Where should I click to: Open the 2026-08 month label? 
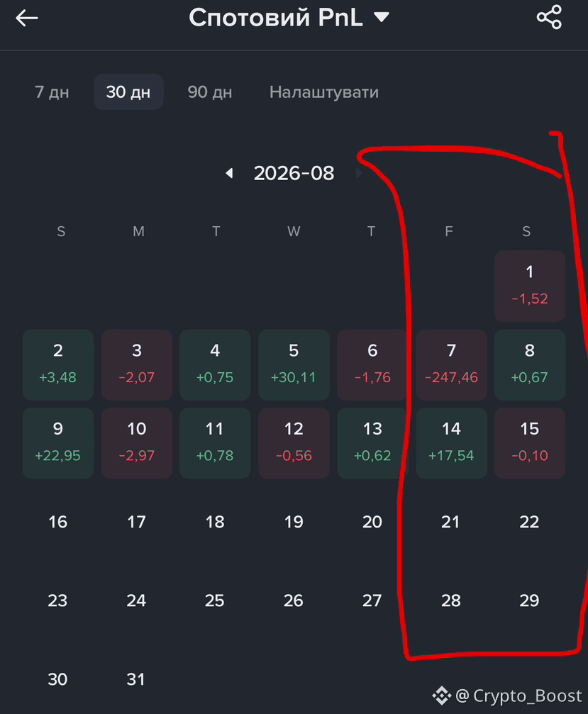coord(294,174)
